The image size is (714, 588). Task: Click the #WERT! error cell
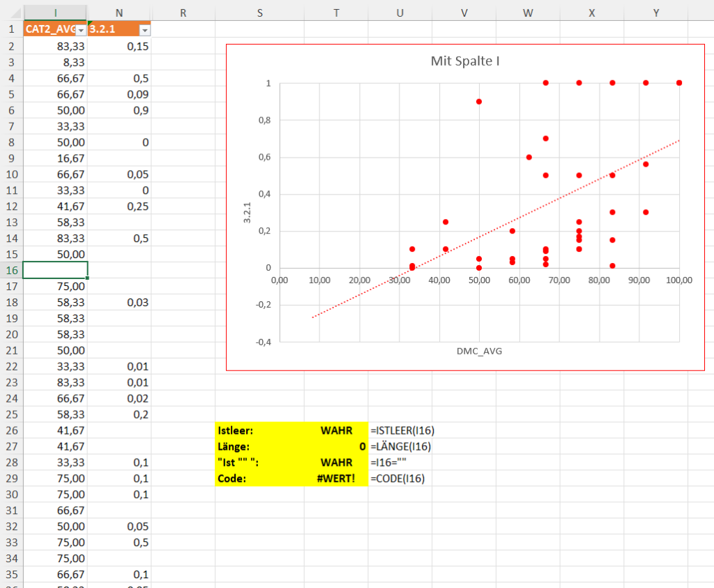(x=336, y=478)
